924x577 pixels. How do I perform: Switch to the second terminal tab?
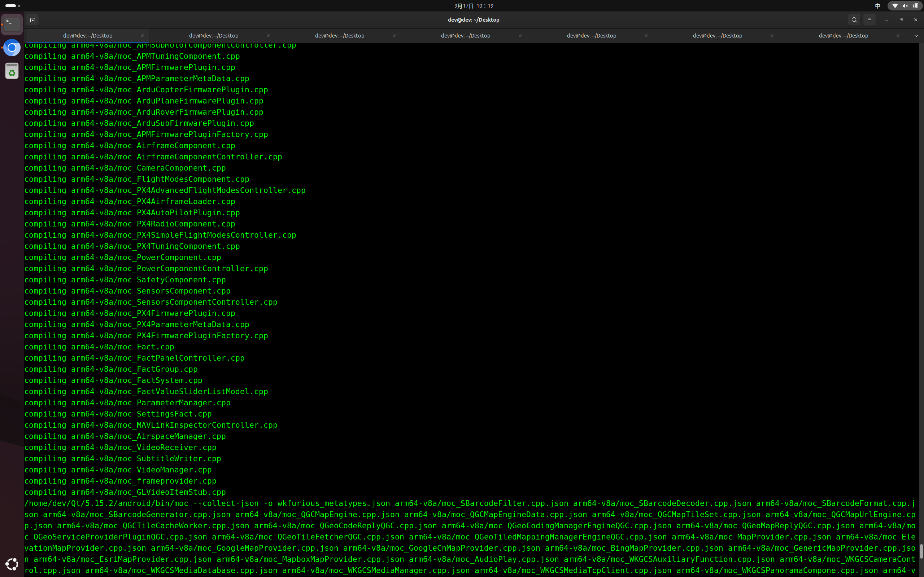213,35
